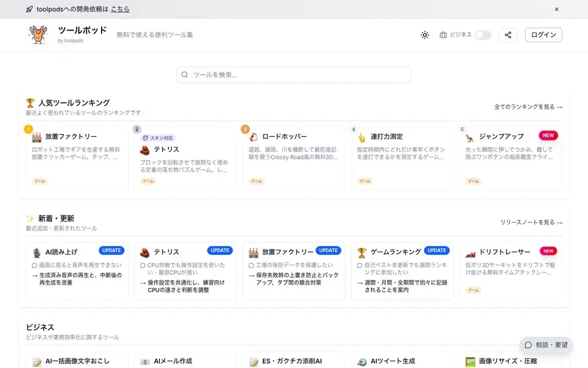Click the ツールポッド site title
Screen dimensions: 588x368
(82, 30)
